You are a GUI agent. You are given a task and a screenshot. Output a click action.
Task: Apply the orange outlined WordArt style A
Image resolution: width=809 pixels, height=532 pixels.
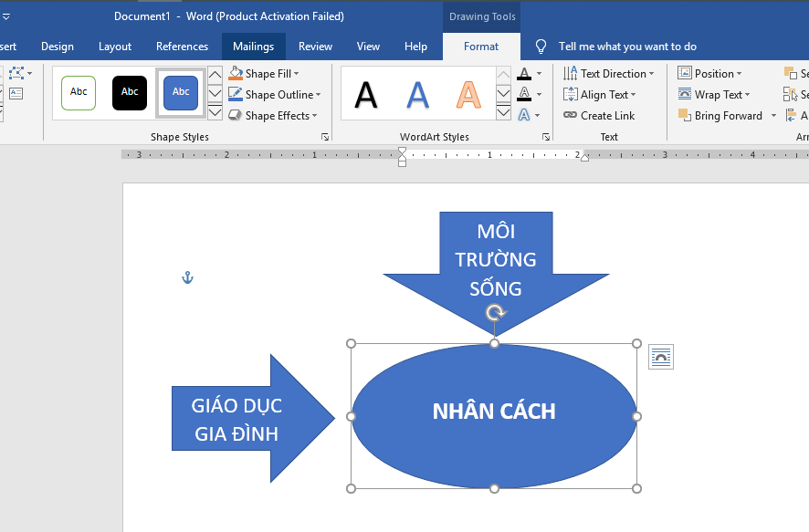coord(468,96)
